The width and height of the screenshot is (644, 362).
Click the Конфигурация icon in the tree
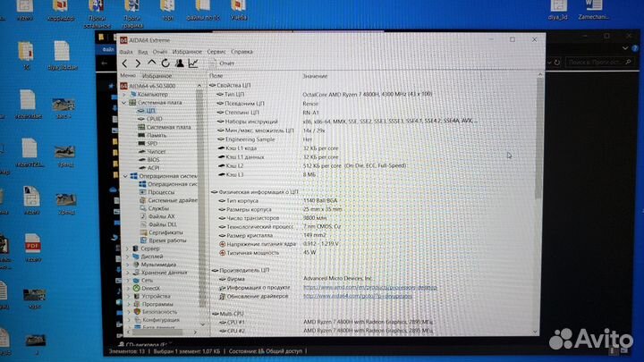point(138,320)
